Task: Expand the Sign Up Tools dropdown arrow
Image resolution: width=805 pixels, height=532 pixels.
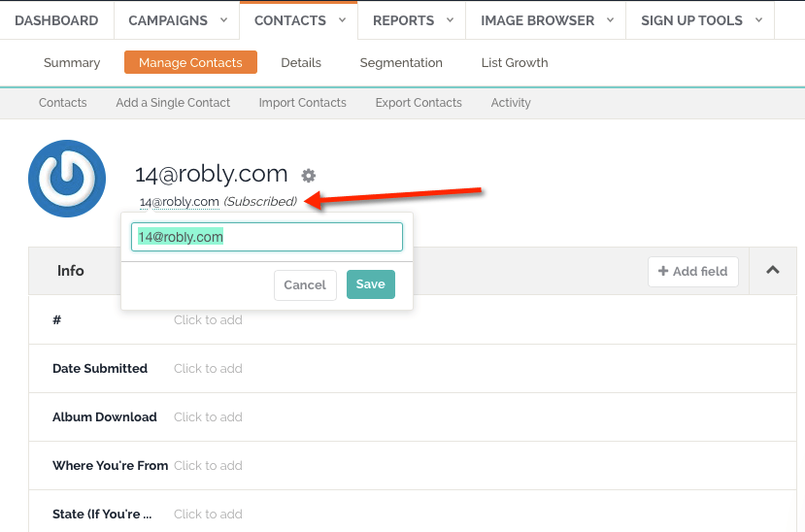Action: (x=758, y=20)
